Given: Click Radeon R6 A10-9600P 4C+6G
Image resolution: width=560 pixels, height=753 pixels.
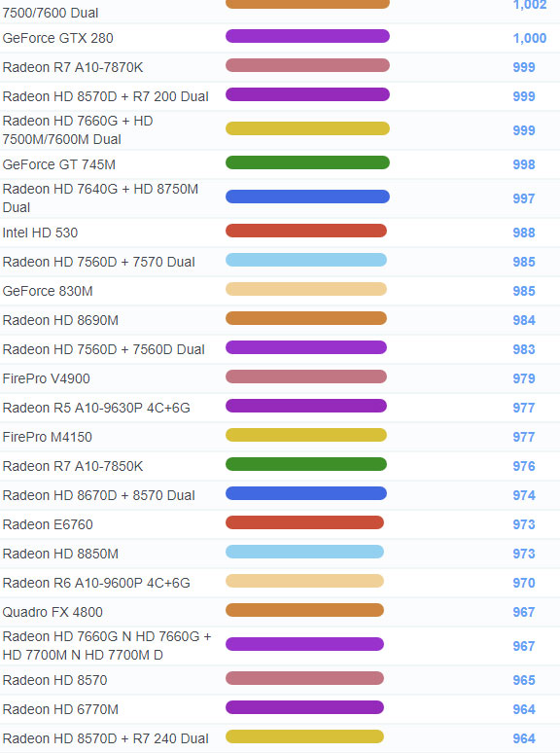Looking at the screenshot, I should tap(96, 583).
